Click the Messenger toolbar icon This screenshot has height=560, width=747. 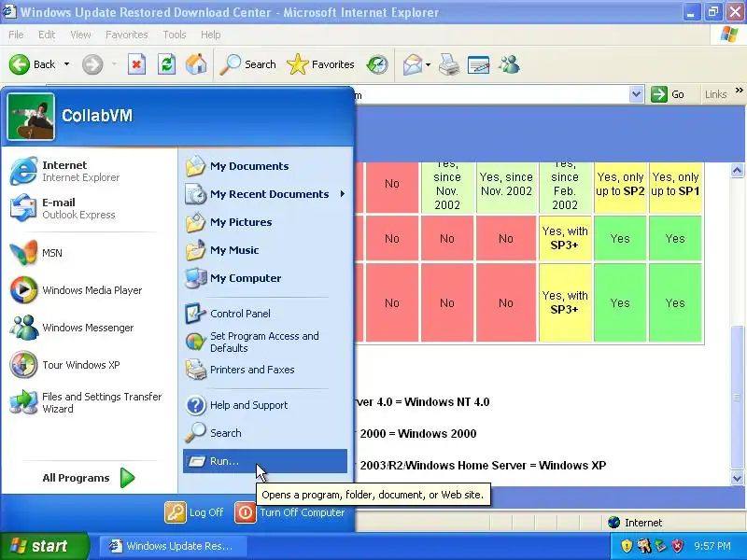point(509,64)
